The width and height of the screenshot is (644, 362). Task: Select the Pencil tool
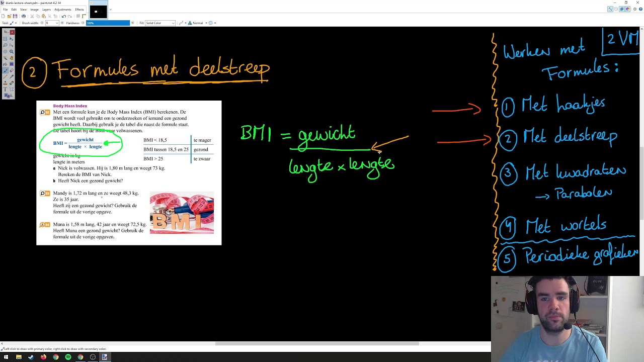[x=5, y=76]
